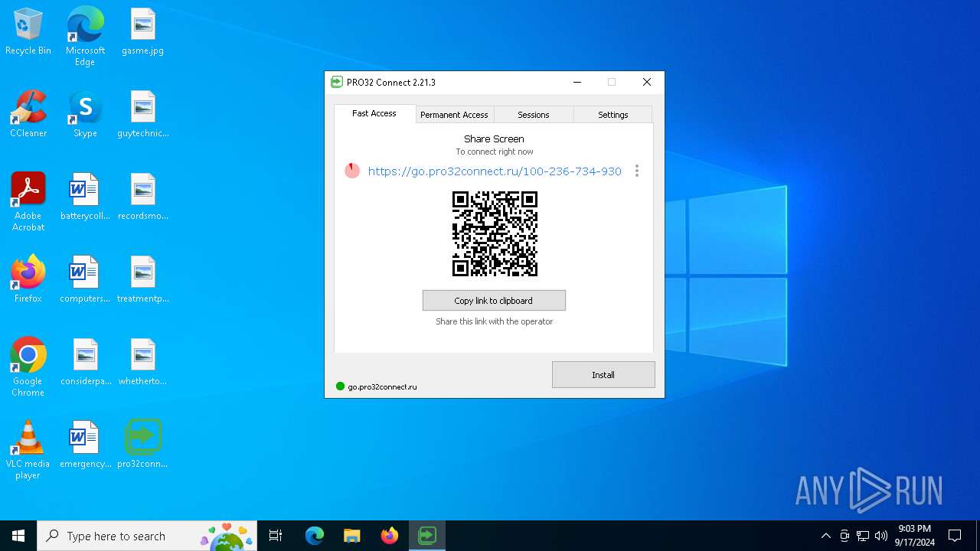Open the three-dot menu beside the share link
The width and height of the screenshot is (980, 551).
[636, 171]
